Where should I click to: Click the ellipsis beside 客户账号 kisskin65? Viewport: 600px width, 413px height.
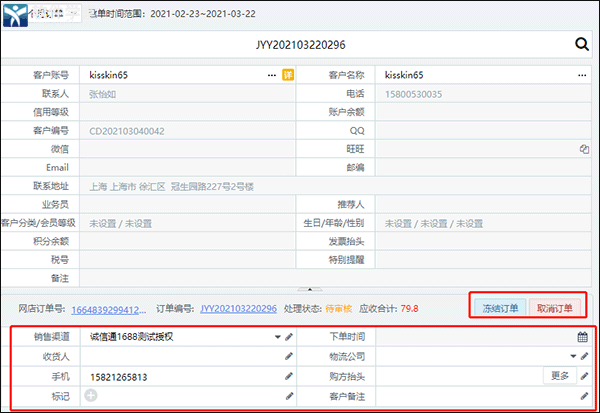pos(272,75)
